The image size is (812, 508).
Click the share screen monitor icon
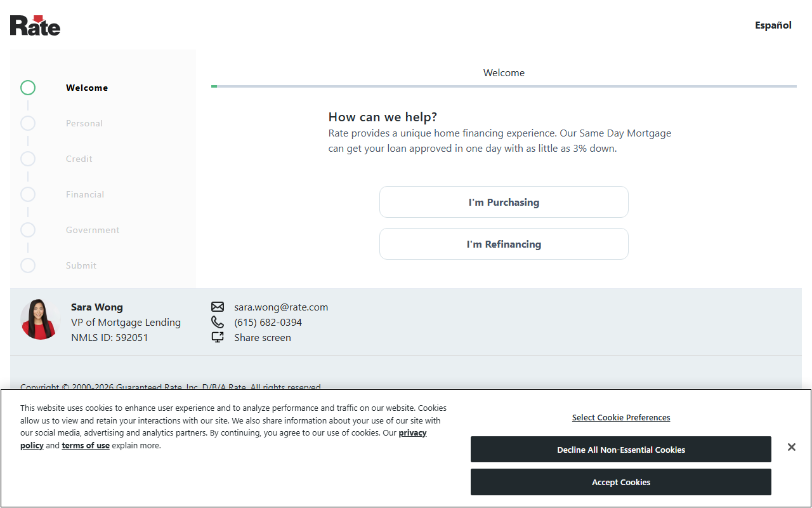coord(218,337)
